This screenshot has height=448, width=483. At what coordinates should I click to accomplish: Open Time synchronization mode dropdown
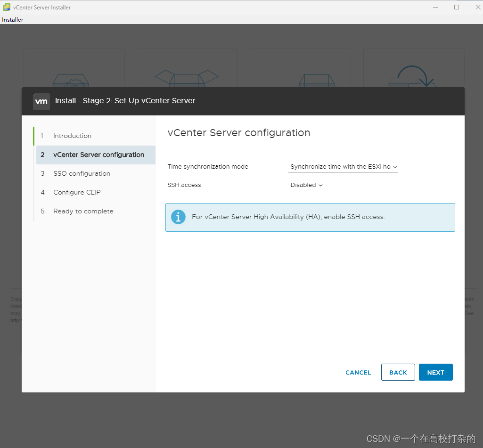tap(343, 167)
